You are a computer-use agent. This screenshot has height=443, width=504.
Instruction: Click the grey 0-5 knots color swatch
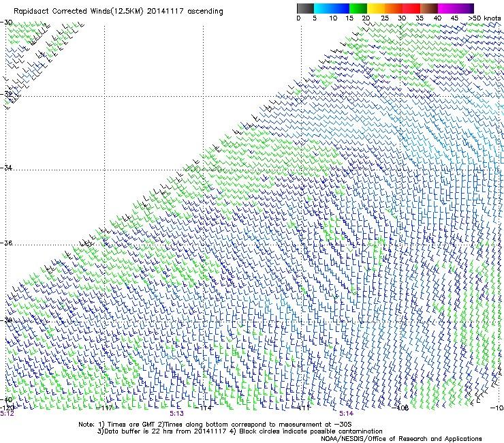pos(305,8)
